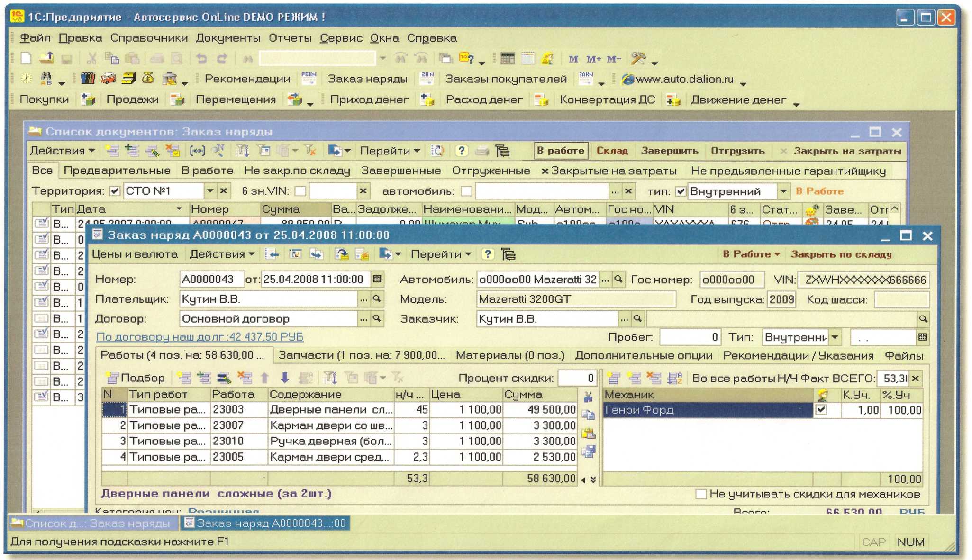Viewport: 972px width, 560px height.
Task: Click the calculator icon in main toolbar
Action: coord(507,58)
